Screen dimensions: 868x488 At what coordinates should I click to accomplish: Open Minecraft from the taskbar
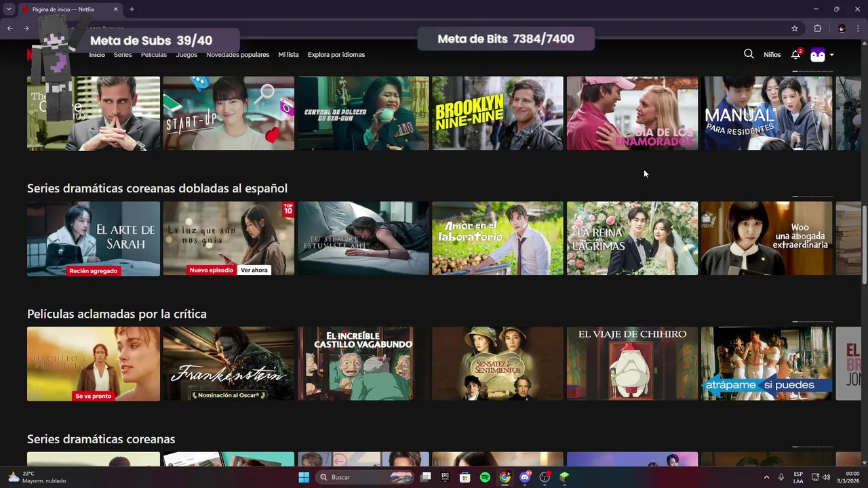click(x=564, y=477)
